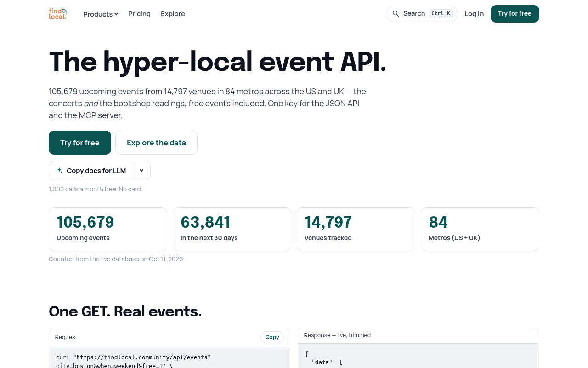Click the header Try for free button
Image resolution: width=588 pixels, height=368 pixels.
tap(515, 14)
